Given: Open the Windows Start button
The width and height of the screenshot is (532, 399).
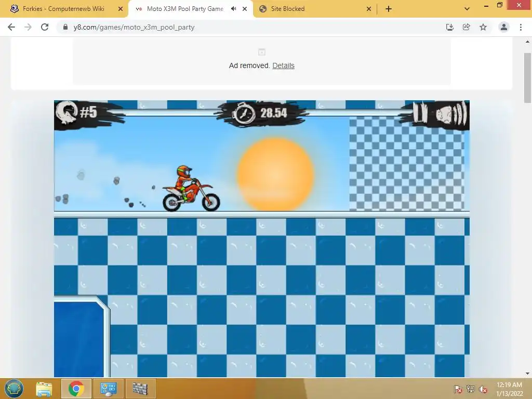Looking at the screenshot, I should click(x=14, y=388).
